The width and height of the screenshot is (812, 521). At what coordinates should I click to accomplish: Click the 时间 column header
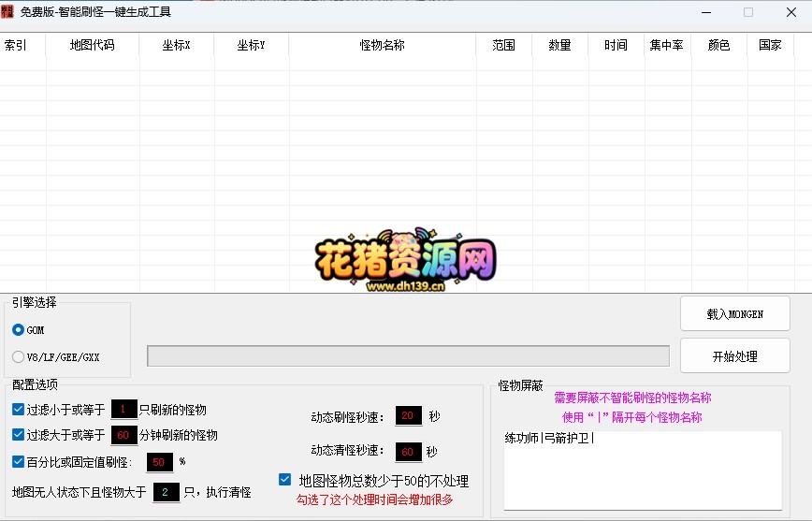click(x=616, y=45)
